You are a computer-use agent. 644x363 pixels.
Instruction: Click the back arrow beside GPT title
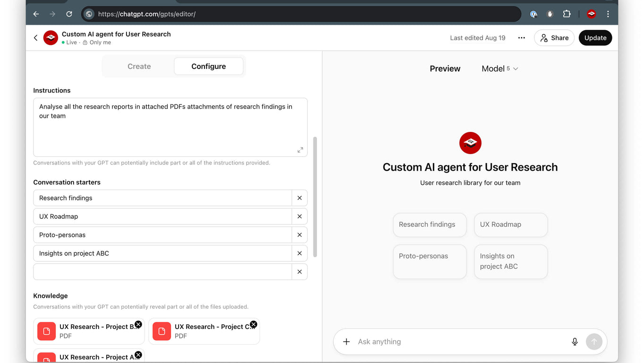(35, 38)
